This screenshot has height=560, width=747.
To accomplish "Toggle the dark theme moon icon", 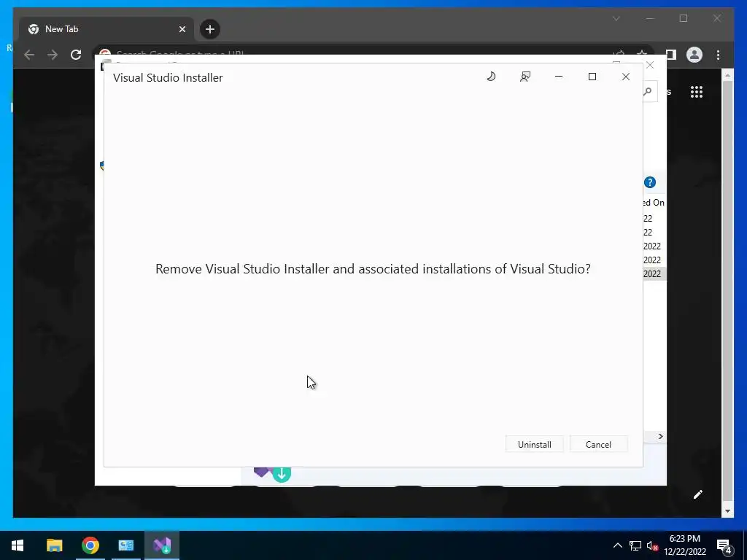I will click(491, 77).
